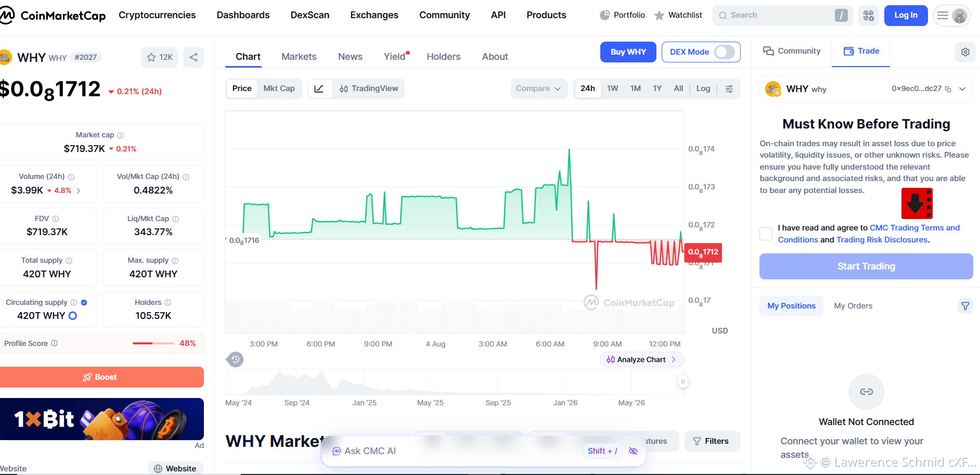Switch to the News tab
The image size is (980, 475).
(x=350, y=57)
